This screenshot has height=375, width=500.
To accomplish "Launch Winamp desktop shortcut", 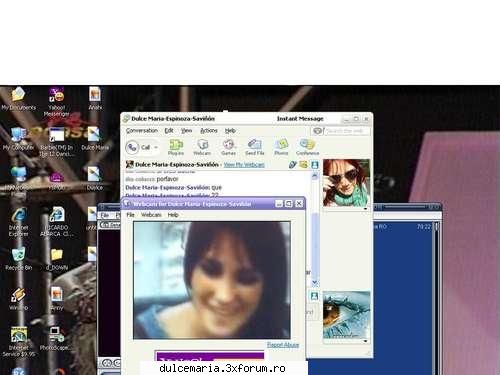I will 18,299.
